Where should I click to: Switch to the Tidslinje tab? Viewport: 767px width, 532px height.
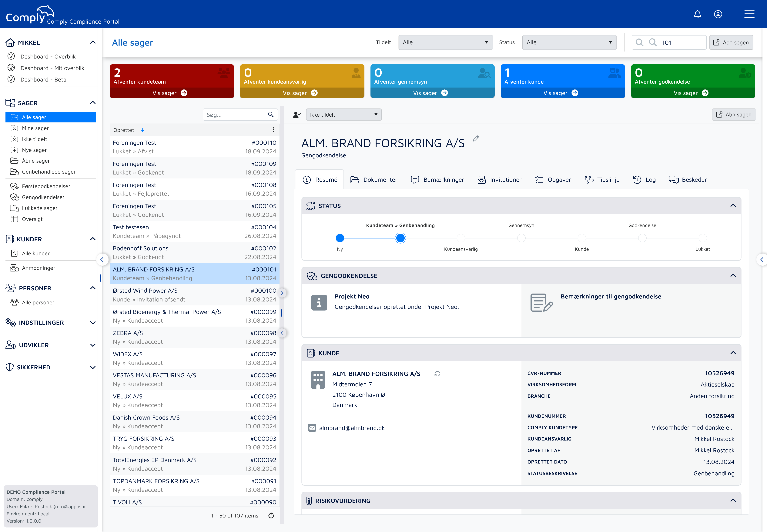[602, 180]
